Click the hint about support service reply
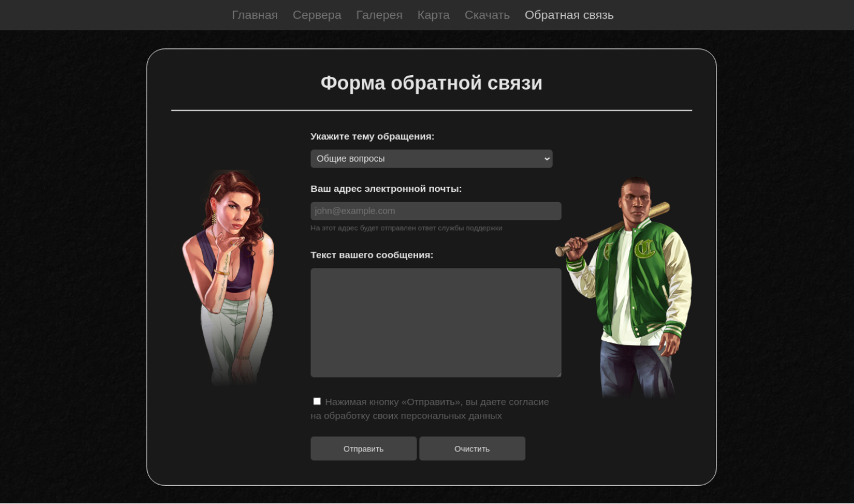 pos(406,228)
